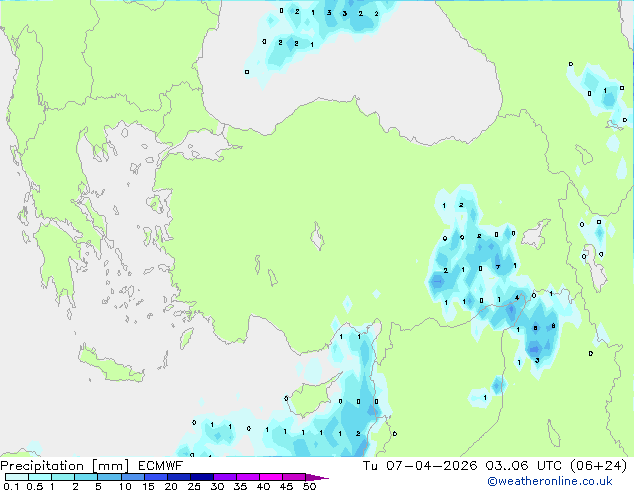Image resolution: width=634 pixels, height=490 pixels.
Task: Select the '(06+24)' forecast run text
Action: [598, 466]
